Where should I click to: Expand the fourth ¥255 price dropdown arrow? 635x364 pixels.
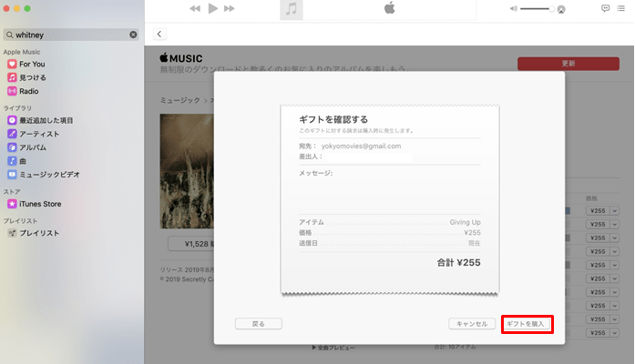614,251
